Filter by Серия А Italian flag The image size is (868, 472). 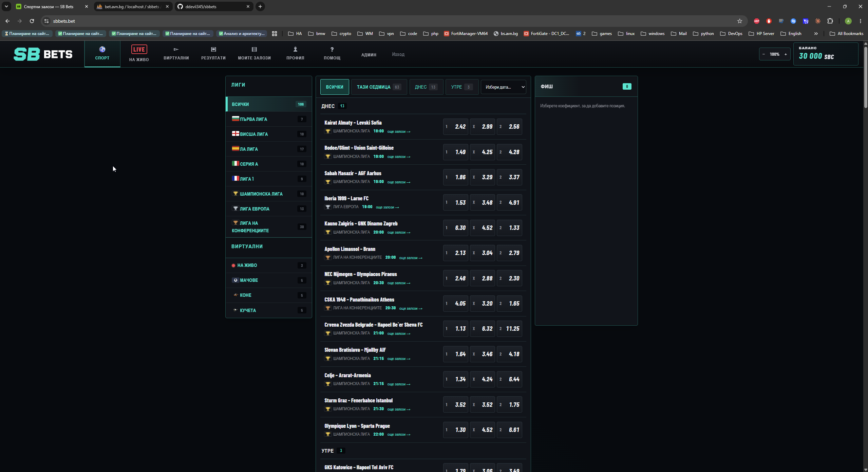[268, 164]
